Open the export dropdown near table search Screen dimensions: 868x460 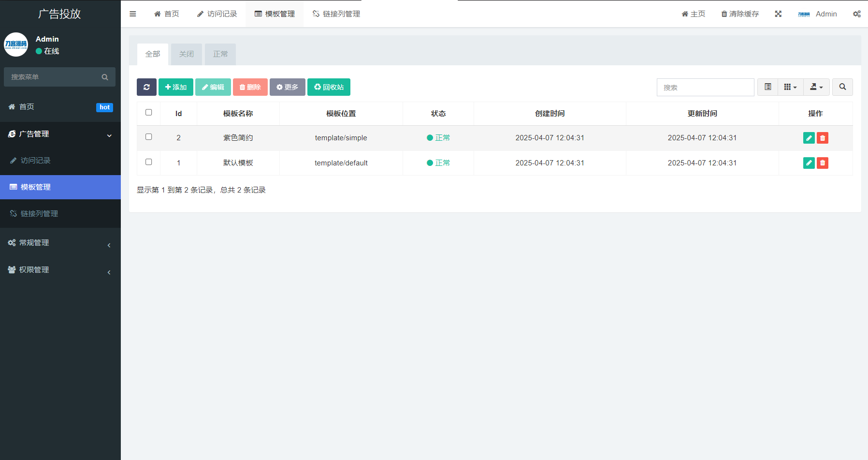coord(816,87)
